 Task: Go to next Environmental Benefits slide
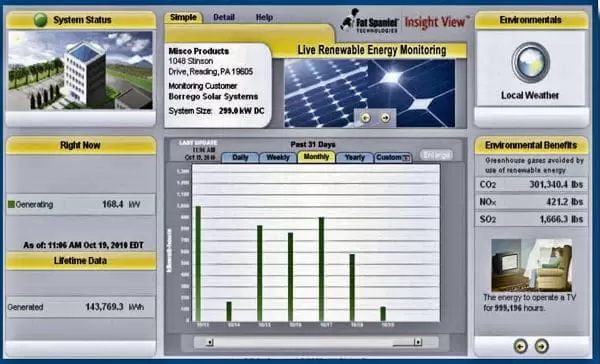[x=541, y=346]
